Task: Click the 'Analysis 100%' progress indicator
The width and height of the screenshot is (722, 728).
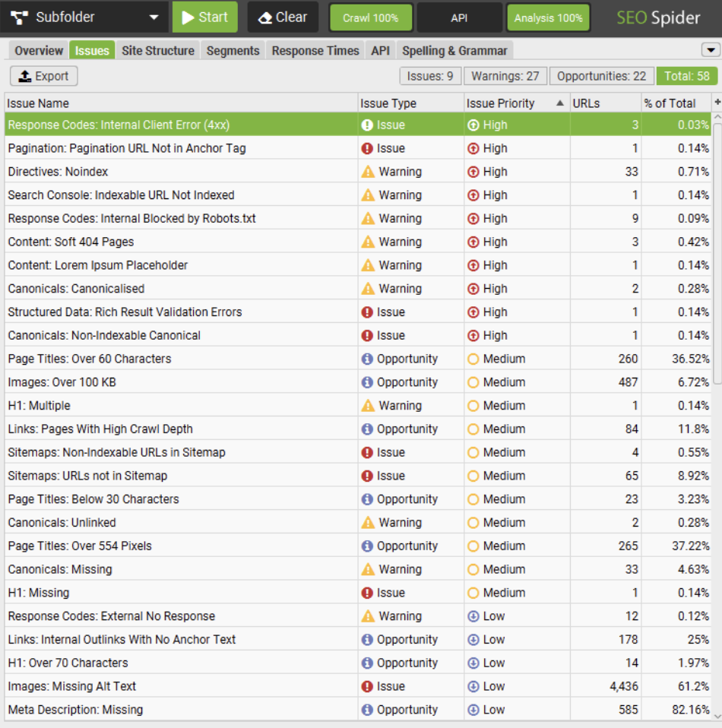Action: 548,16
